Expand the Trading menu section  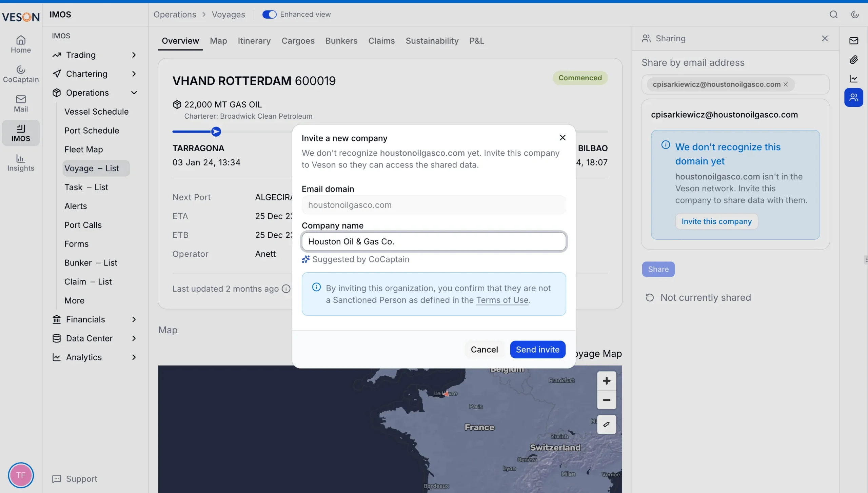point(95,55)
